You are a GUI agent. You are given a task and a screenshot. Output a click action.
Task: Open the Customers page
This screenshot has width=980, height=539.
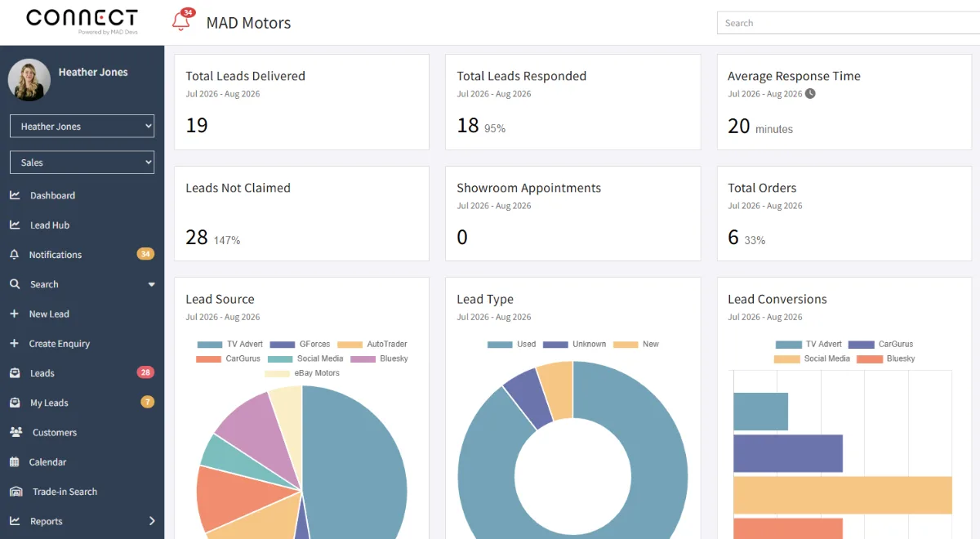(x=55, y=432)
